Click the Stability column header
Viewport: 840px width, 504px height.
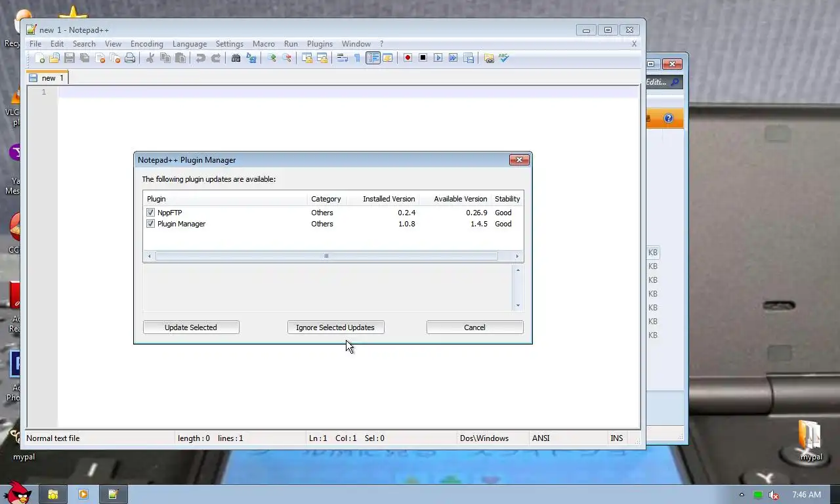(x=507, y=199)
